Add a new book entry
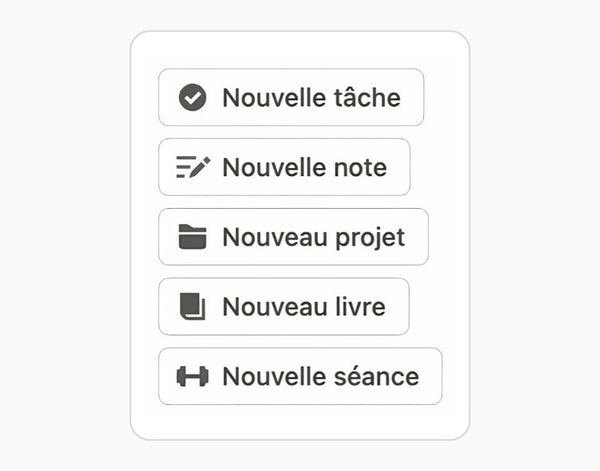 [284, 306]
